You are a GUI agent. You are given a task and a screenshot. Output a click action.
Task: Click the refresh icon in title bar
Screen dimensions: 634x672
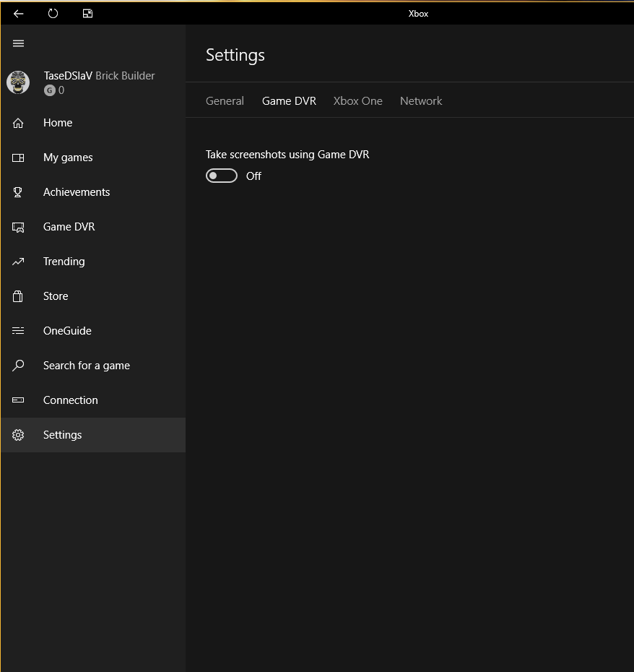pos(53,14)
